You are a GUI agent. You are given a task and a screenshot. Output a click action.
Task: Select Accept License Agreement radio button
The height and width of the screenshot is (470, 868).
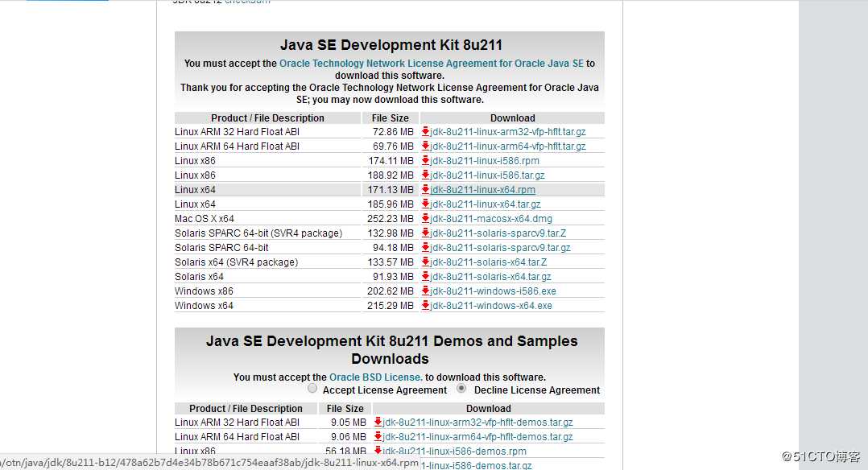[312, 389]
